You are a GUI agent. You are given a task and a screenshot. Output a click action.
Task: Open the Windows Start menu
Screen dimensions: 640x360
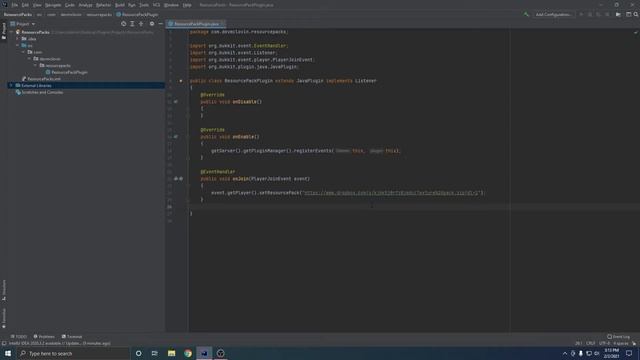pos(8,353)
